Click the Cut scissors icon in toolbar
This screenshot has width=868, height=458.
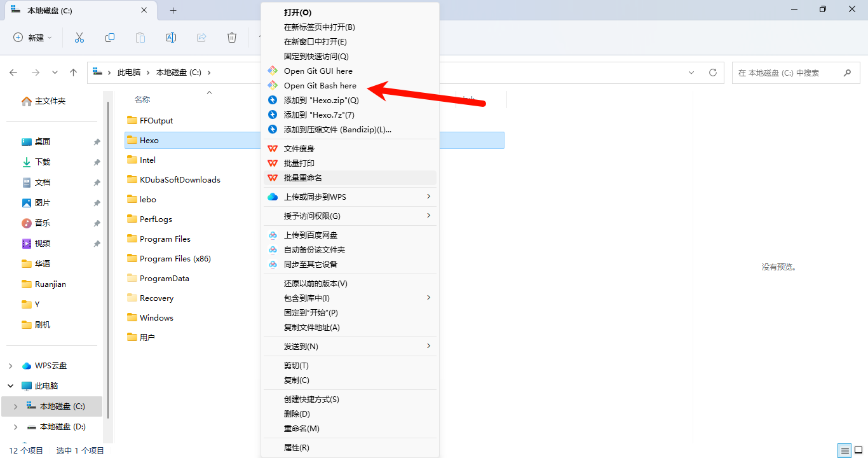pyautogui.click(x=79, y=38)
